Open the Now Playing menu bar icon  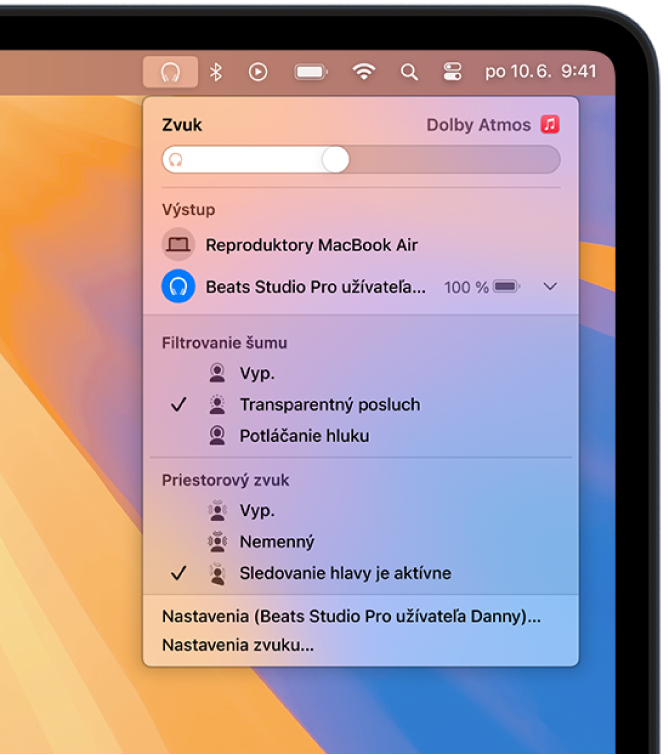(258, 72)
